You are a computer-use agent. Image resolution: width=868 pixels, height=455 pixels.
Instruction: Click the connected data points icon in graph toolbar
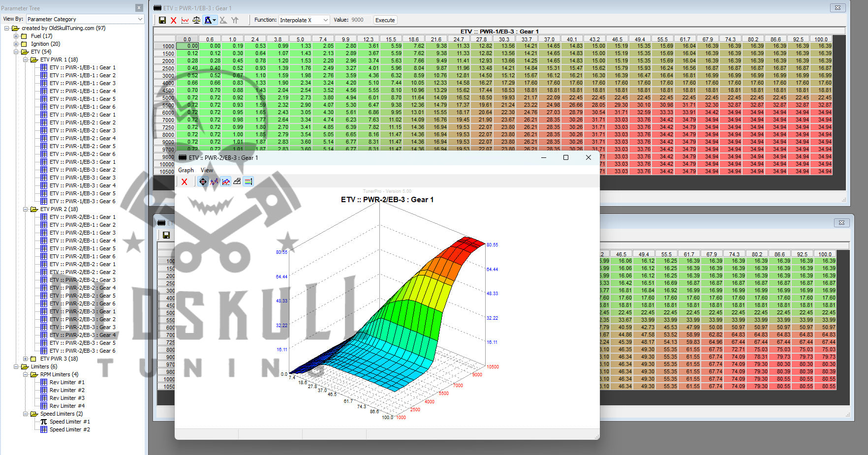point(214,182)
